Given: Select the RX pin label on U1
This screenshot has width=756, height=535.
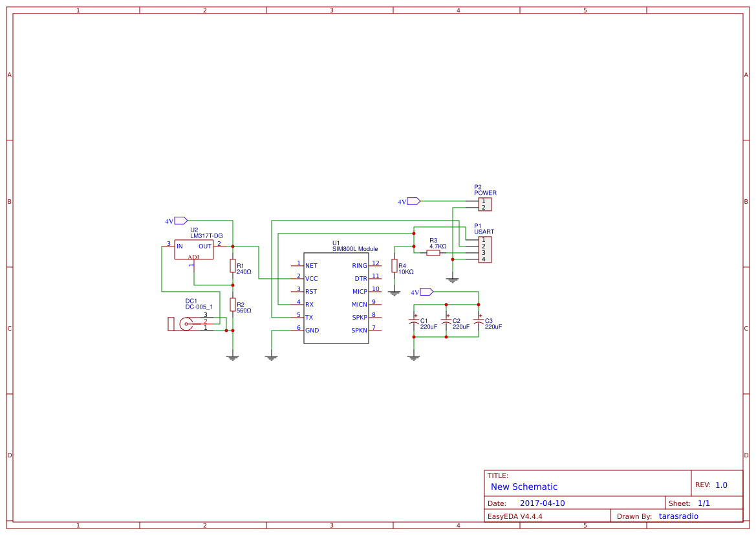Looking at the screenshot, I should coord(308,304).
